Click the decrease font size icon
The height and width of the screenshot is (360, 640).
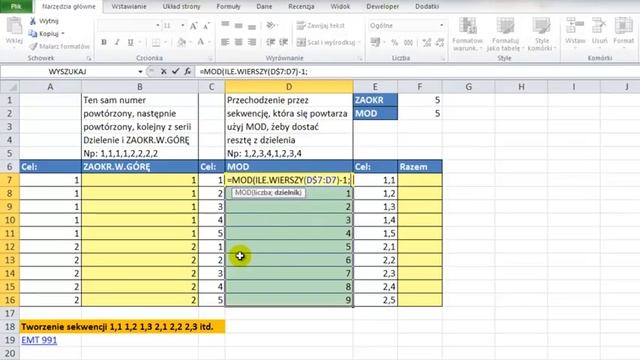pyautogui.click(x=207, y=26)
